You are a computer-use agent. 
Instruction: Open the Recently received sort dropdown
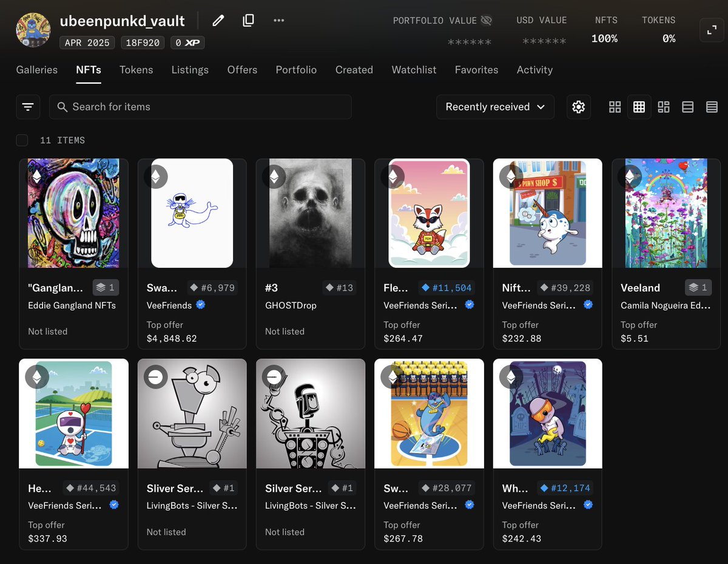(495, 107)
